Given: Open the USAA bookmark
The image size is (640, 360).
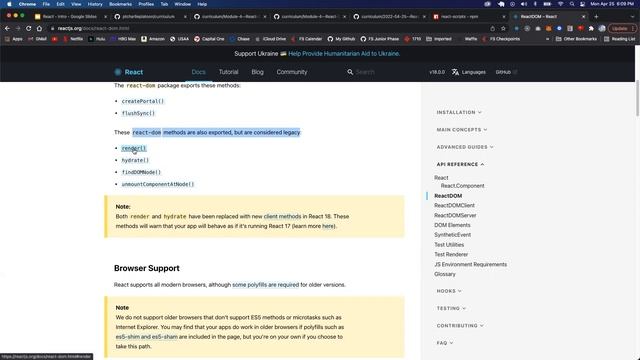Looking at the screenshot, I should click(x=180, y=39).
